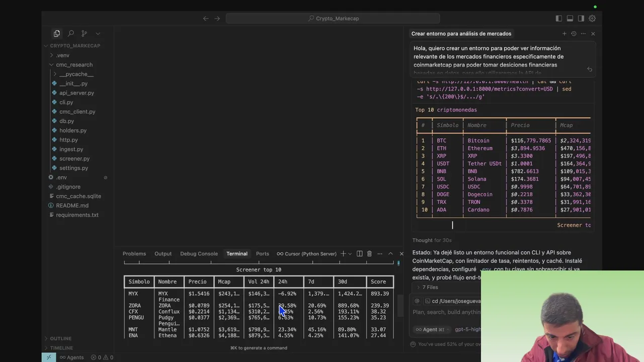Image resolution: width=644 pixels, height=362 pixels.
Task: Show errors and warnings count in status bar
Action: point(102,357)
